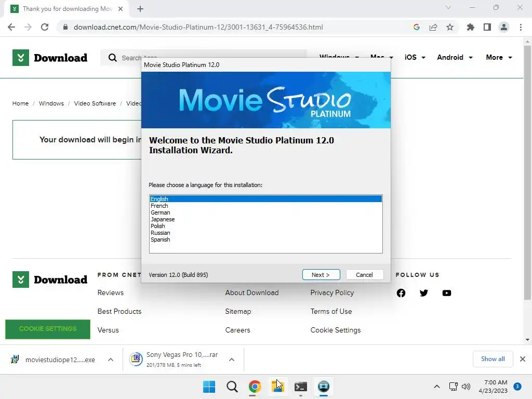Close the downloads bar
This screenshot has height=399, width=532.
(523, 359)
